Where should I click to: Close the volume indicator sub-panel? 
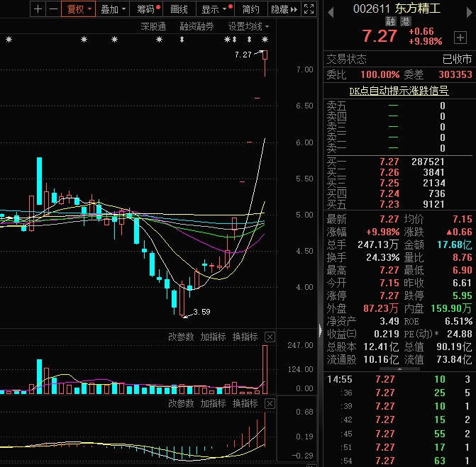[270, 337]
